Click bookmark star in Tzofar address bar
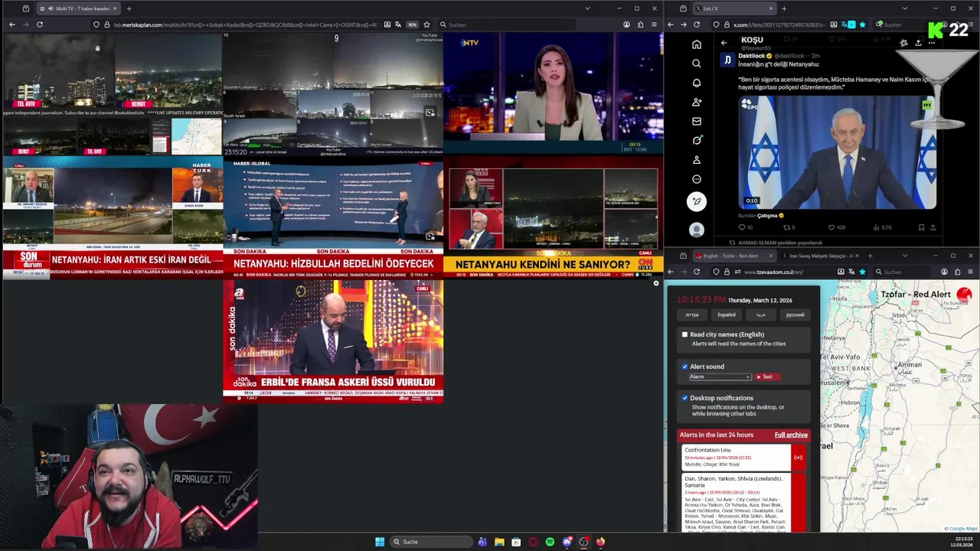This screenshot has height=551, width=980. pyautogui.click(x=862, y=272)
